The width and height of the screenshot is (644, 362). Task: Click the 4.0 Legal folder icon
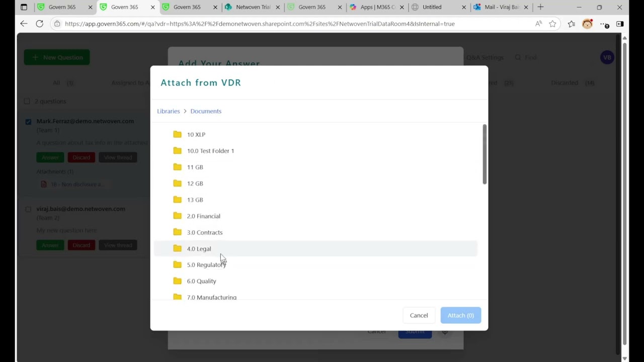tap(177, 248)
